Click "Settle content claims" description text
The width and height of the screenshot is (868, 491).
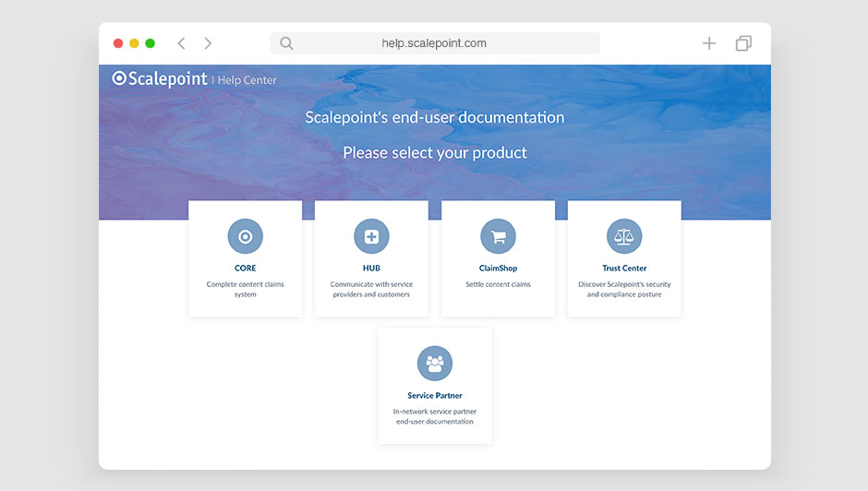[x=498, y=284]
